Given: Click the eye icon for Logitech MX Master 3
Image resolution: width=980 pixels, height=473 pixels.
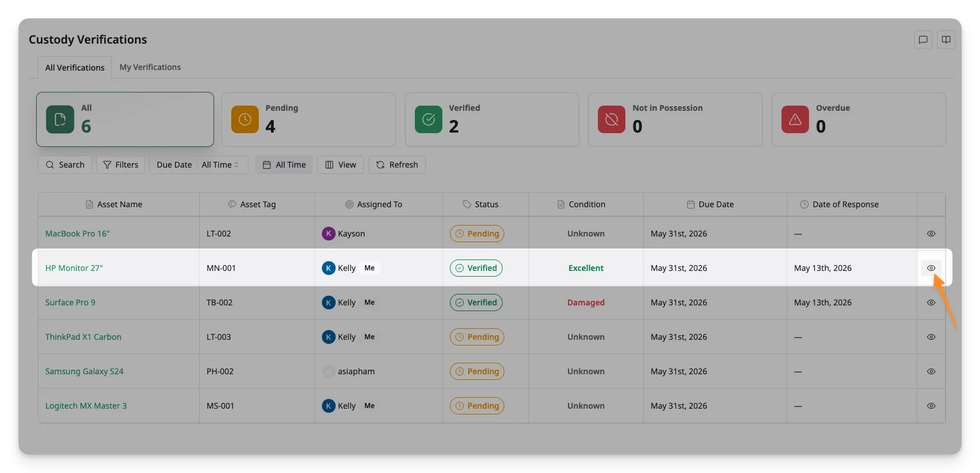Looking at the screenshot, I should pyautogui.click(x=931, y=406).
